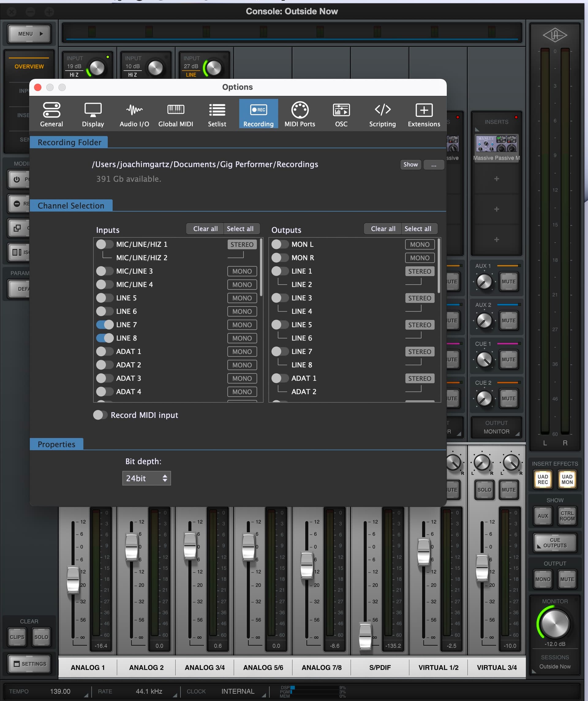Expand the CUE OUTPUTS selector

tap(555, 542)
